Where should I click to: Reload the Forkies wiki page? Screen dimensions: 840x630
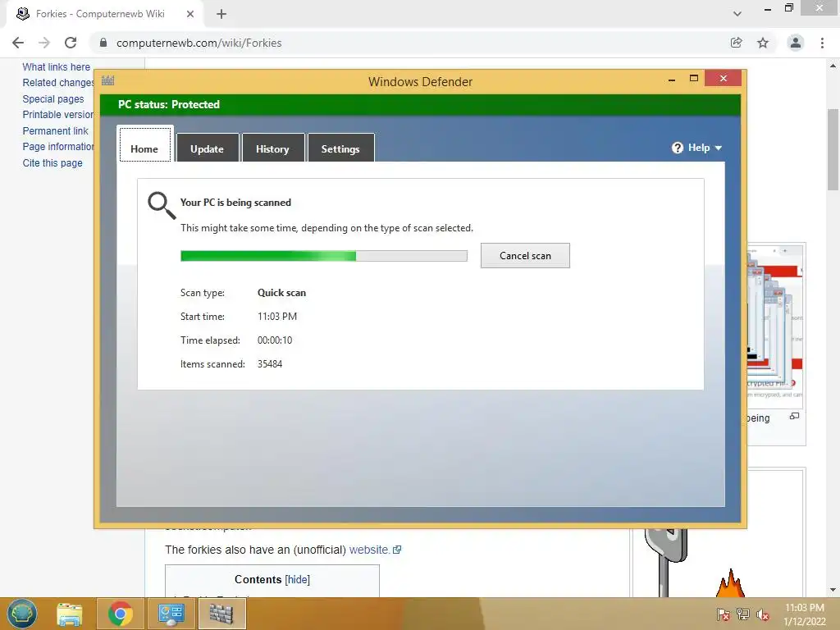pyautogui.click(x=71, y=43)
